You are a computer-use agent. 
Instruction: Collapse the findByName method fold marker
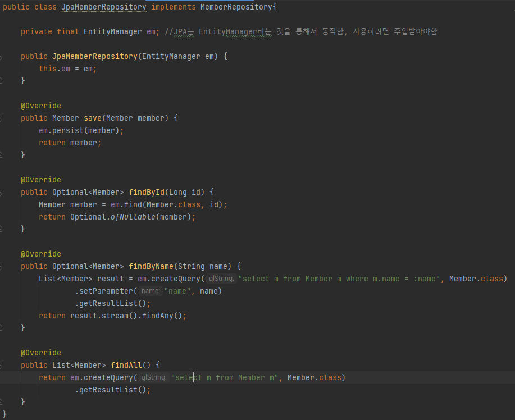click(x=1, y=267)
